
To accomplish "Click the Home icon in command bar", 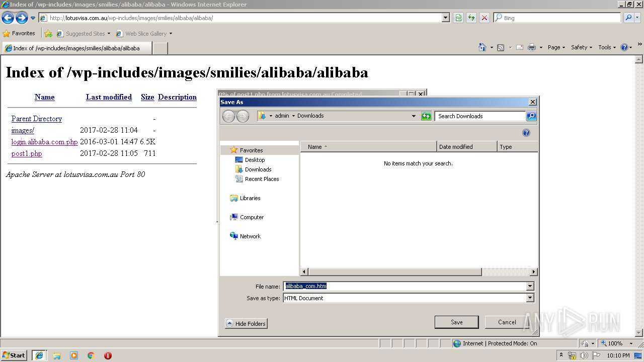I will point(482,47).
